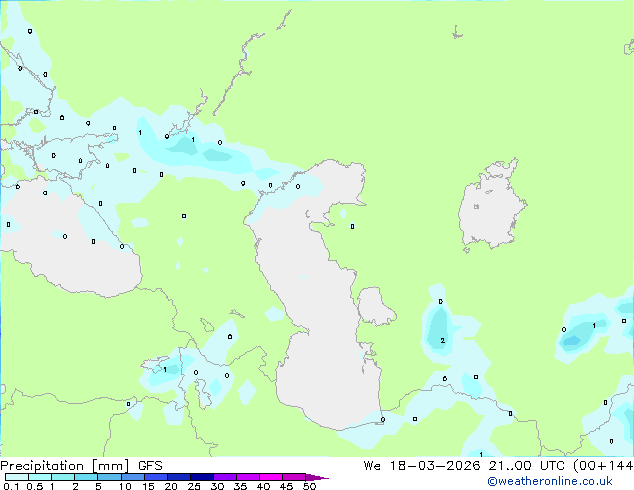Click the '21..00 UTC' time text
The height and width of the screenshot is (490, 634).
point(526,466)
